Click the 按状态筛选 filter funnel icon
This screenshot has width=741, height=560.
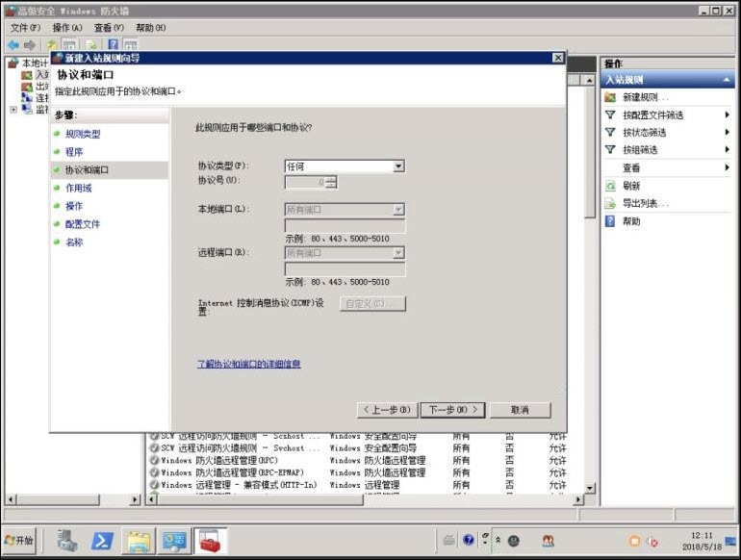[x=610, y=133]
